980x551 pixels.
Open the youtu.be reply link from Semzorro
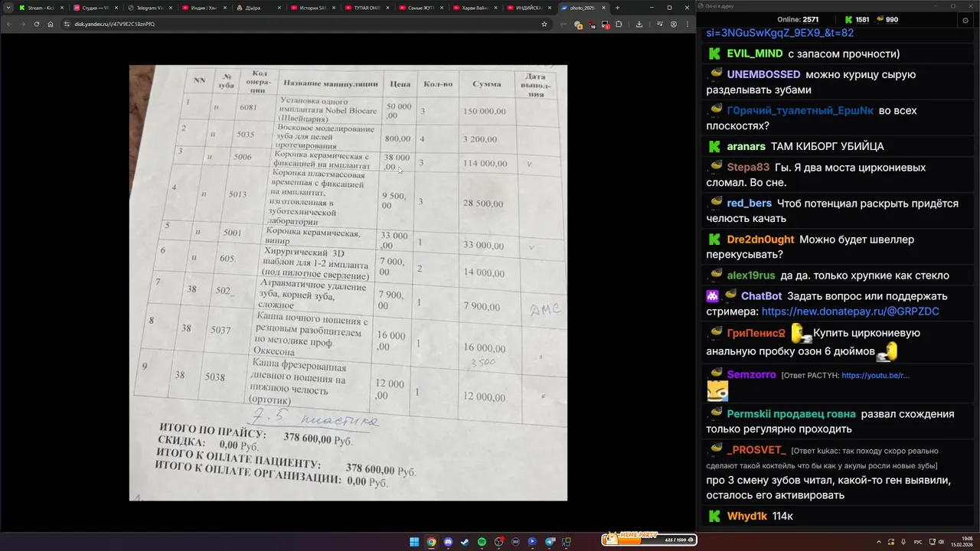pyautogui.click(x=875, y=376)
